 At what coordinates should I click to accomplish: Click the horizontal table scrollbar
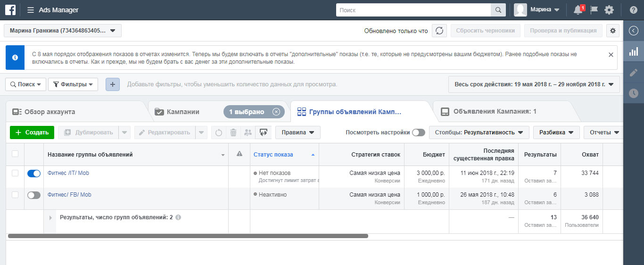point(188,236)
